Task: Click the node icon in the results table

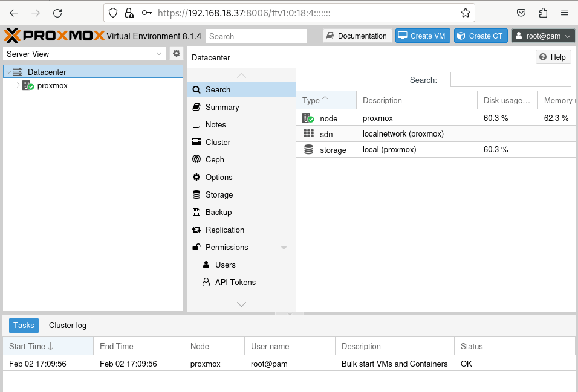Action: coord(308,118)
